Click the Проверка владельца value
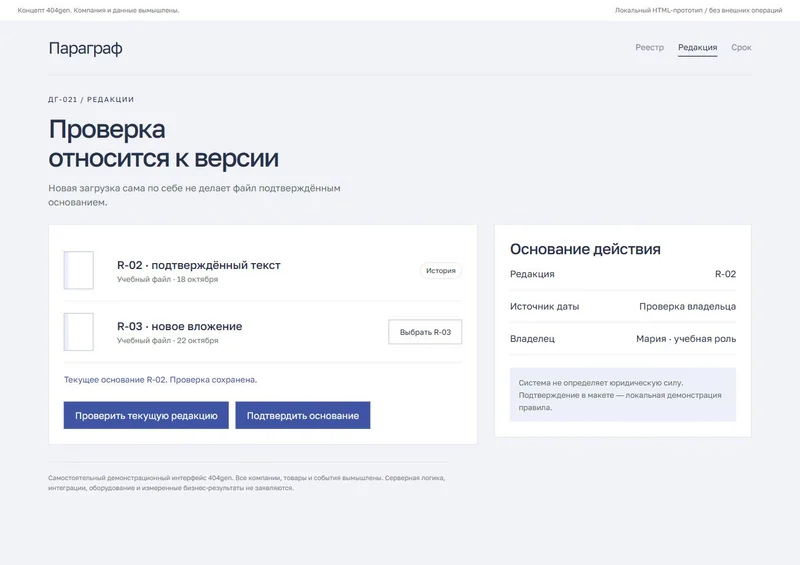The height and width of the screenshot is (565, 800). [687, 306]
